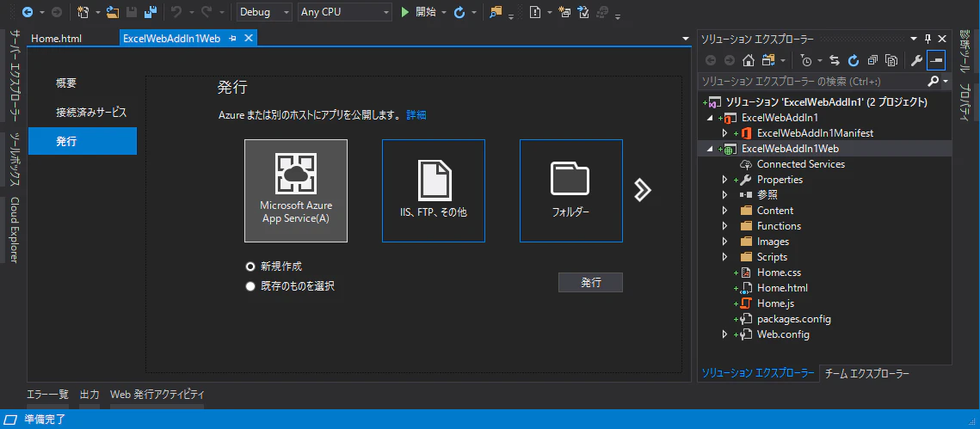The width and height of the screenshot is (980, 429).
Task: Click the double-chevron next arrow on publish targets
Action: pyautogui.click(x=642, y=191)
